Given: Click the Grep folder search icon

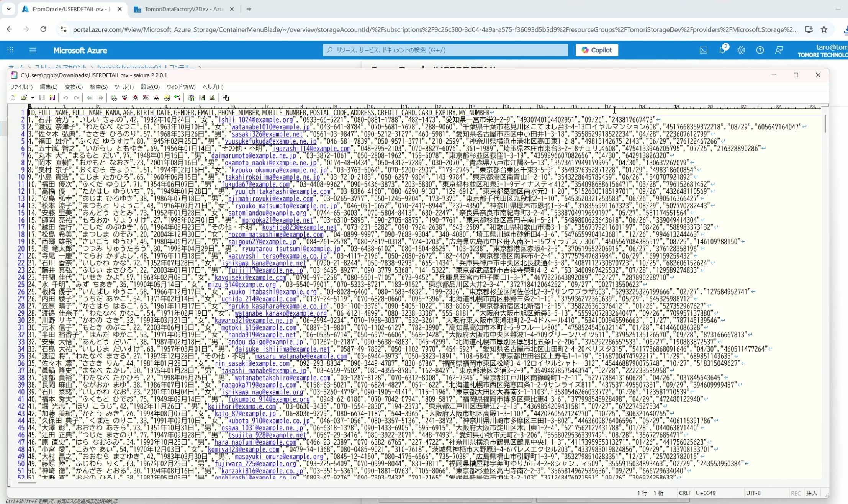Looking at the screenshot, I should point(167,98).
